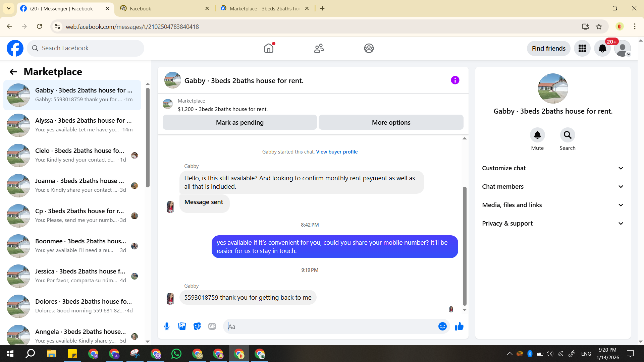
Task: Click Mark as pending button
Action: (239, 122)
